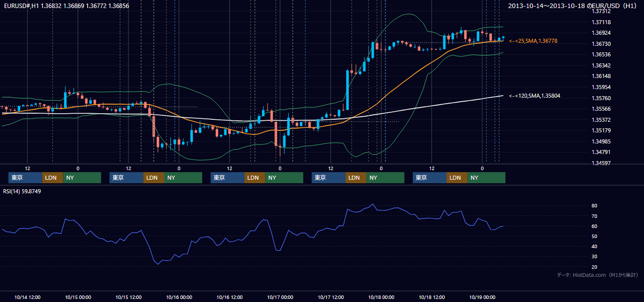Image resolution: width=644 pixels, height=302 pixels.
Task: Select the 120 SMA label reading 1.35804
Action: pos(534,96)
